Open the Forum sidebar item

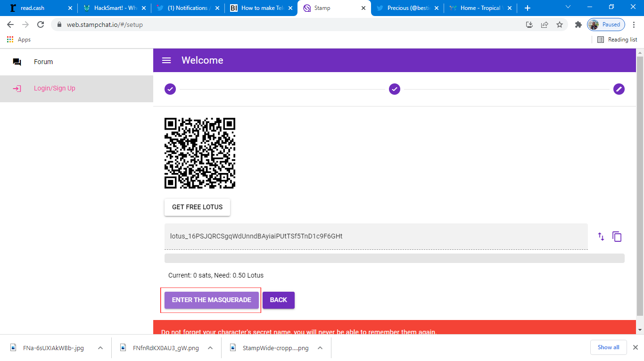76,62
